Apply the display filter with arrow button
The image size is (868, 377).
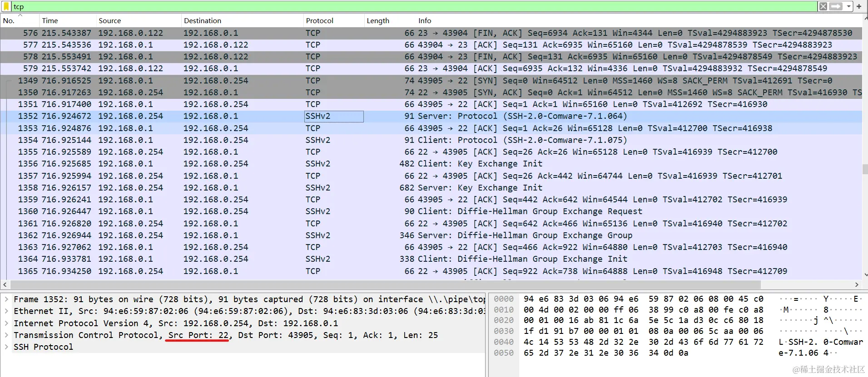point(836,6)
